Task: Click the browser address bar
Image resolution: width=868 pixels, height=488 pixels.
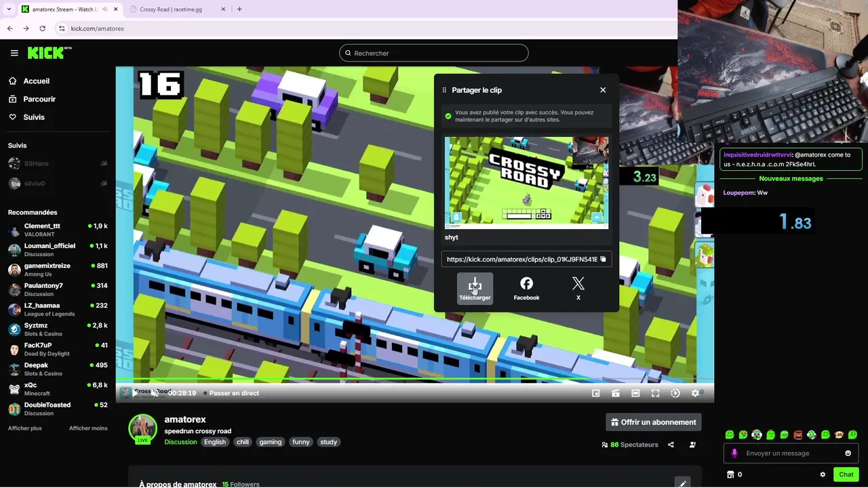Action: [x=366, y=28]
